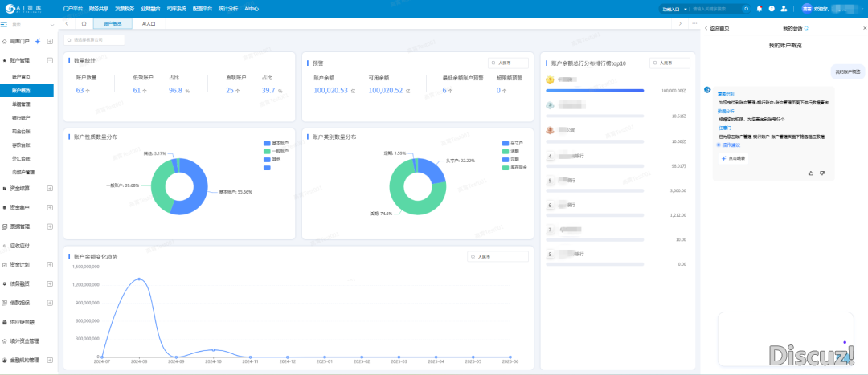Image resolution: width=868 pixels, height=375 pixels.
Task: Toggle 其他 legend in account nature chart
Action: [x=272, y=159]
